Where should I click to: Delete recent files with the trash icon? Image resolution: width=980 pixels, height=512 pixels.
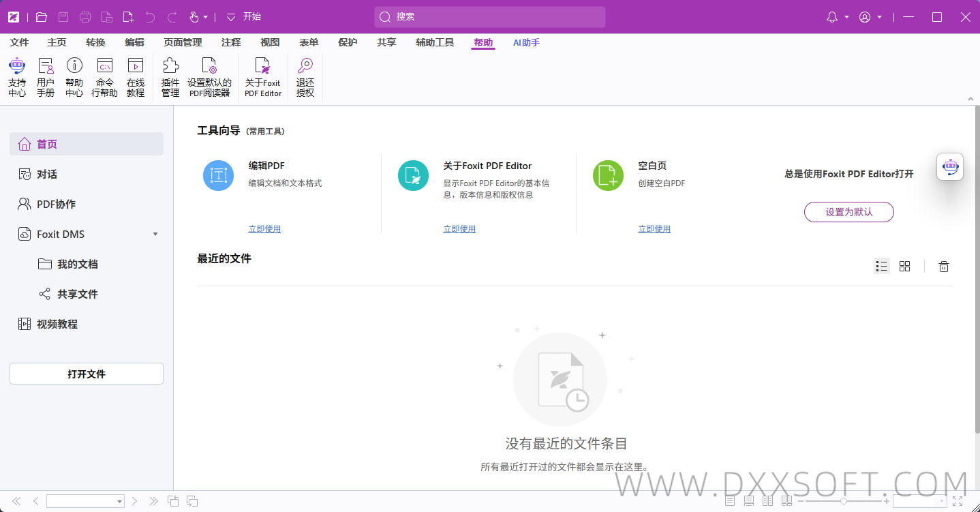(944, 267)
